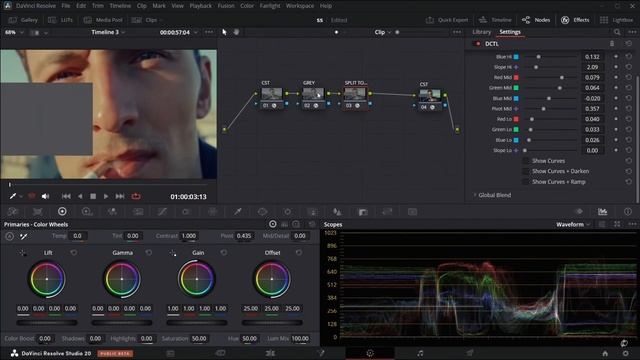This screenshot has width=640, height=360.
Task: Select the hand pan tool
Action: pyautogui.click(x=236, y=32)
